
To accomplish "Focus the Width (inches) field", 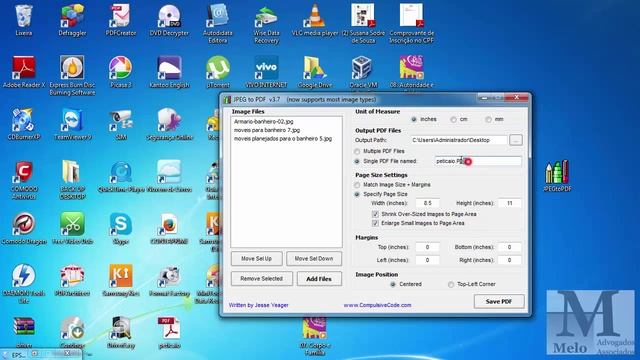I will pos(427,203).
